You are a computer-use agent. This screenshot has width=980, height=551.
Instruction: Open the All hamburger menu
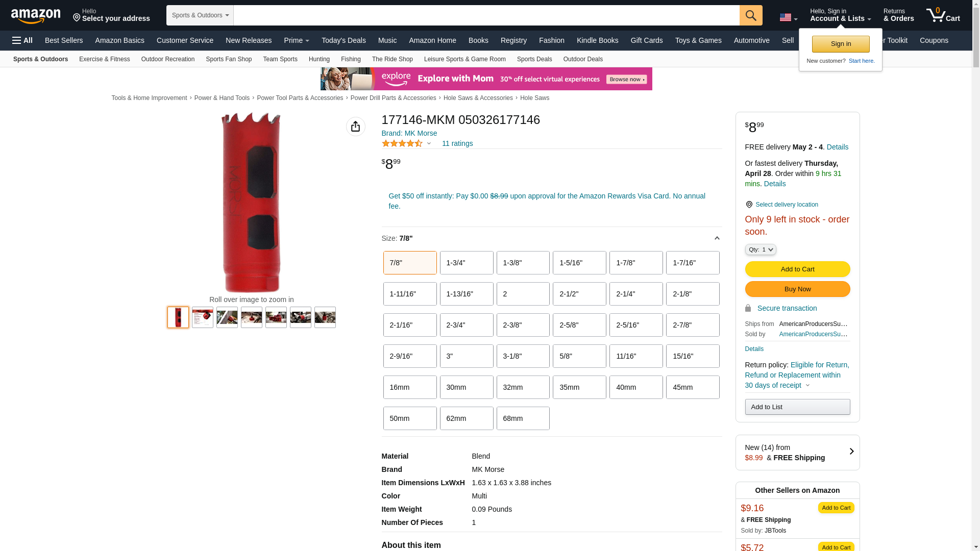tap(22, 40)
